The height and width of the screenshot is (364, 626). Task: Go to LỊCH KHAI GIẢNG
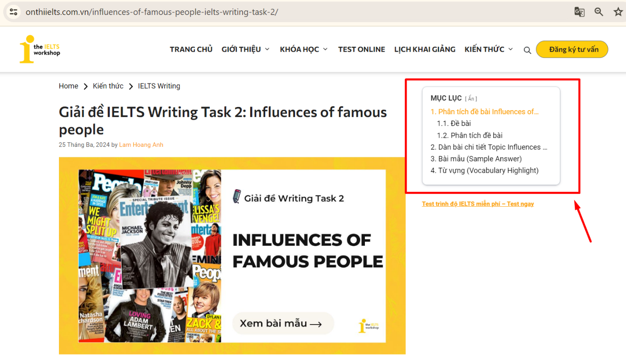click(424, 49)
